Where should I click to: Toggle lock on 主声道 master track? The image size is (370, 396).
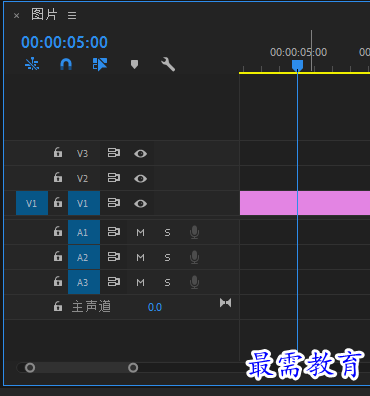tap(58, 306)
